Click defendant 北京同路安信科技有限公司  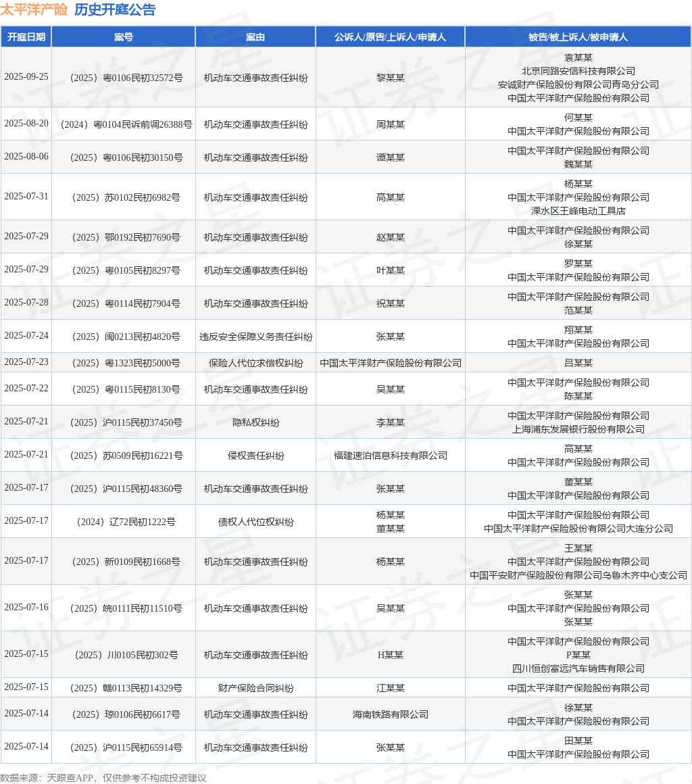click(578, 71)
